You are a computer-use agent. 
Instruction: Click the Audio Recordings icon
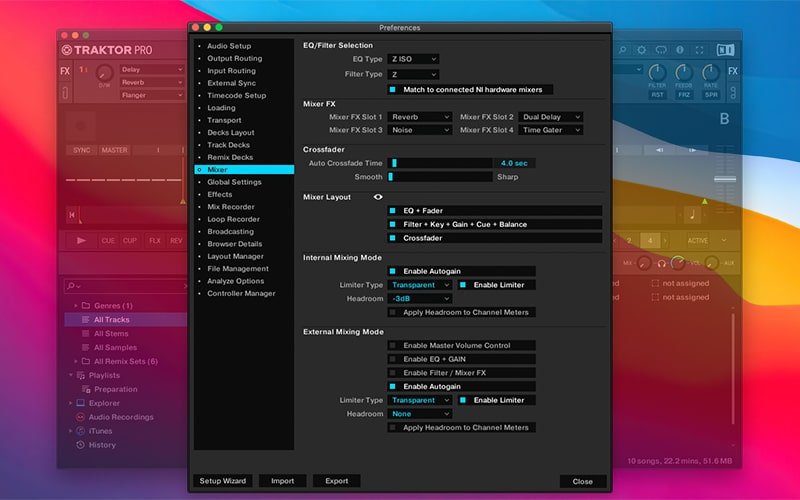pos(79,417)
